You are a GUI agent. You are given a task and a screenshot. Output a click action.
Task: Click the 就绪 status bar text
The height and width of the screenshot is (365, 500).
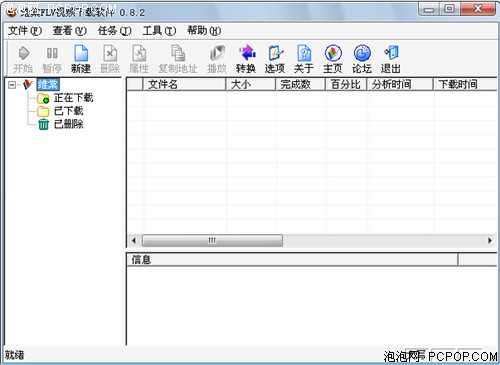pyautogui.click(x=14, y=355)
